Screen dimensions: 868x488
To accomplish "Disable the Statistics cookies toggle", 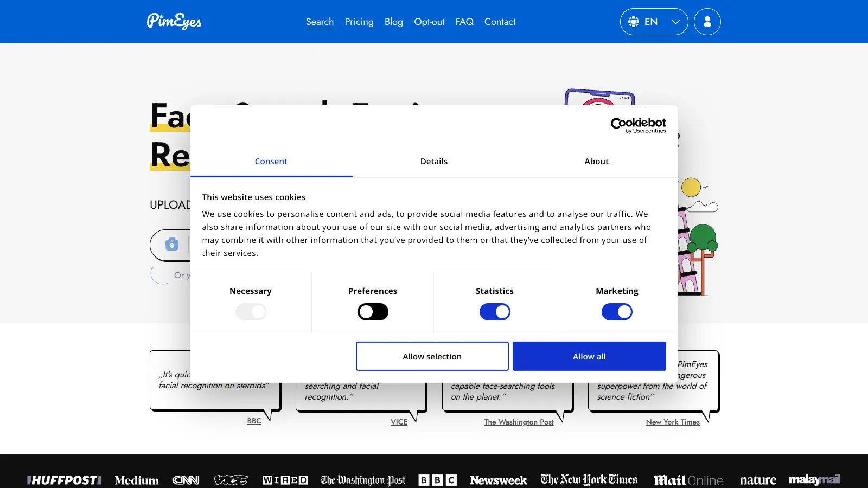I will pos(495,312).
